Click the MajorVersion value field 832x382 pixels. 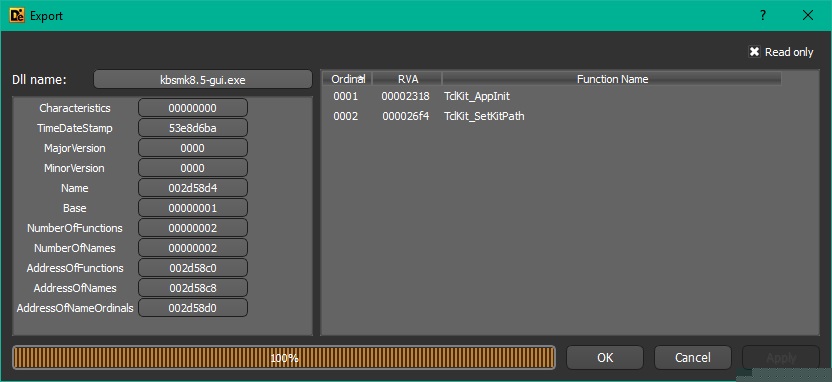click(x=193, y=148)
